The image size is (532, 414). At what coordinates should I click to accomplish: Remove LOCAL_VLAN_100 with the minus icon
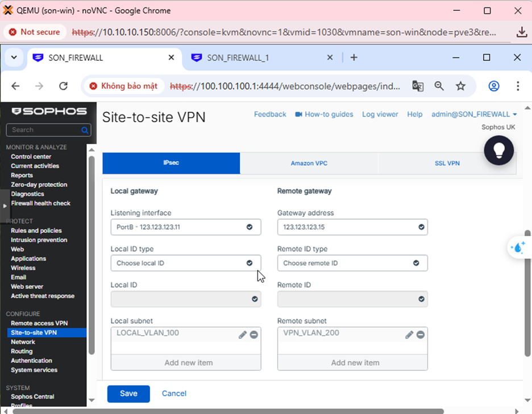click(253, 335)
